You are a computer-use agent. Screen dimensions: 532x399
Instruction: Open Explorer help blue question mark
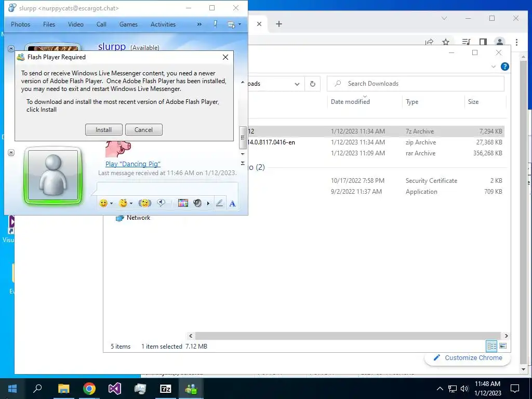coord(504,66)
